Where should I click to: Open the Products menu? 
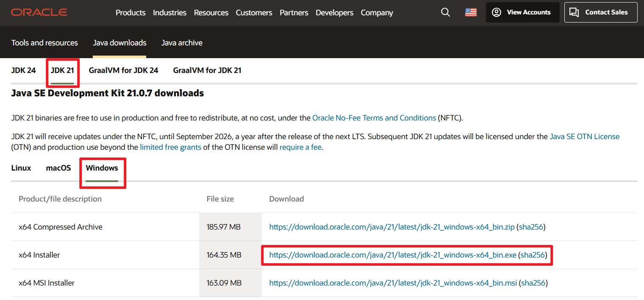tap(130, 13)
